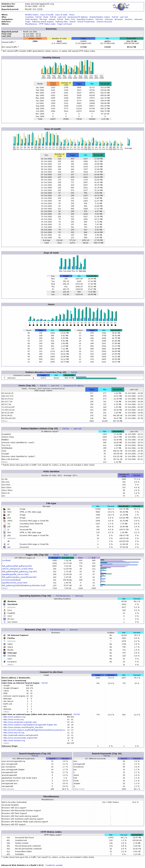Click the MS Internet Explorer icon
145x868 pixels.
pos(4,635)
